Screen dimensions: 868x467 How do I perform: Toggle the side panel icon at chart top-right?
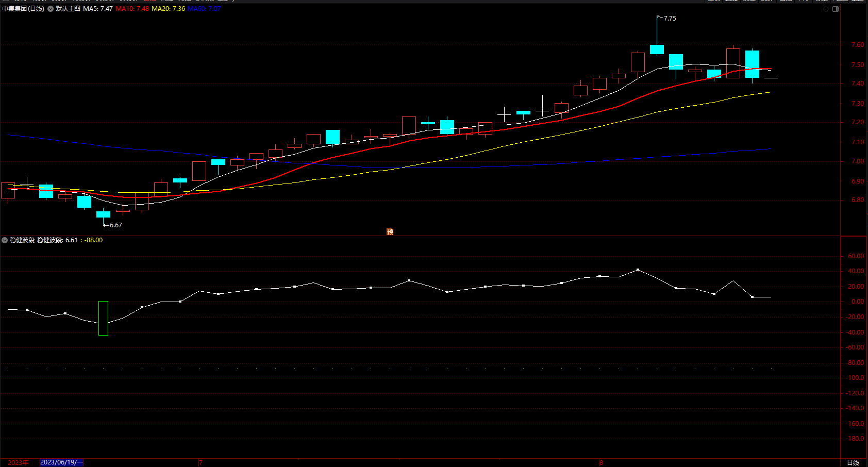point(836,9)
